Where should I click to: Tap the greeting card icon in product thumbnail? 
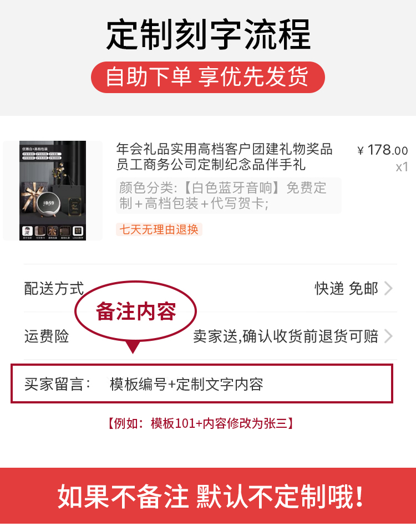40,231
